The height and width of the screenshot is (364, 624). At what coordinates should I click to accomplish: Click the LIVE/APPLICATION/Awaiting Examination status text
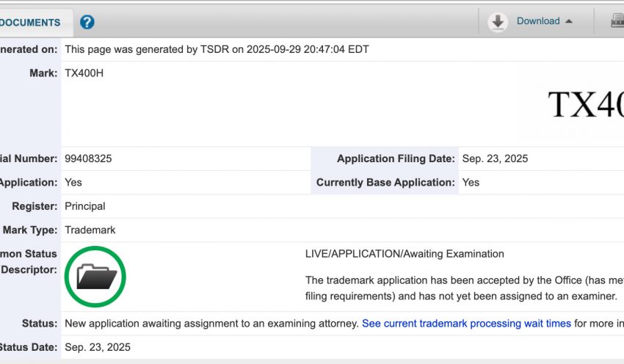pos(404,254)
